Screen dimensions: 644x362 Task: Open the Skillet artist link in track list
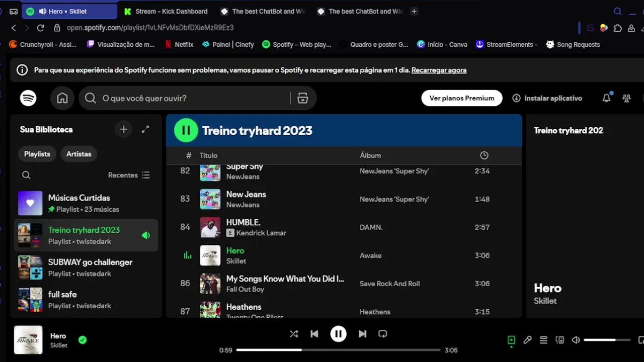tap(236, 261)
